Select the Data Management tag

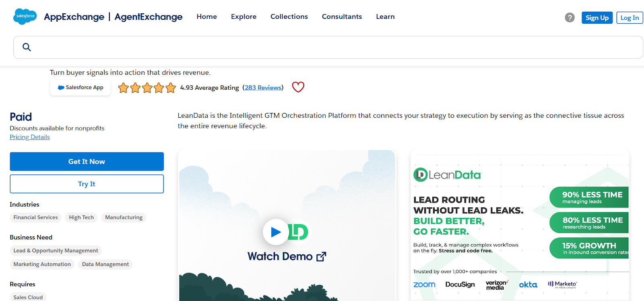(x=105, y=264)
